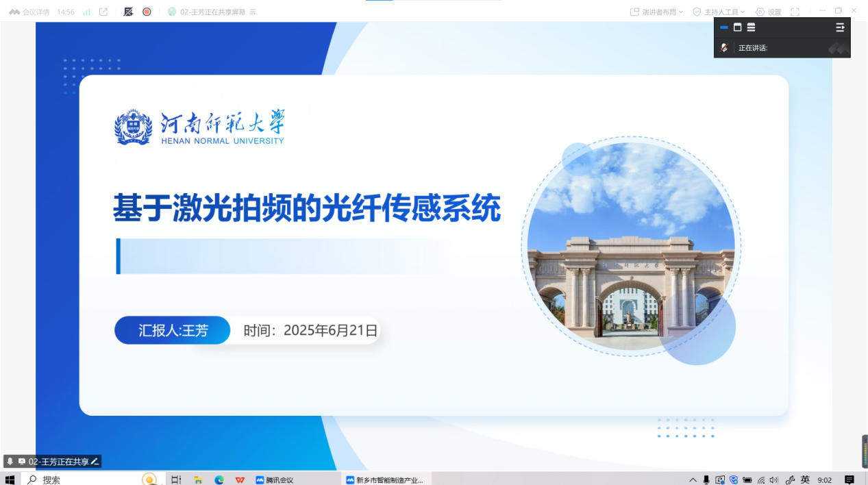Open WPS Office from the taskbar
The width and height of the screenshot is (868, 485).
[240, 480]
